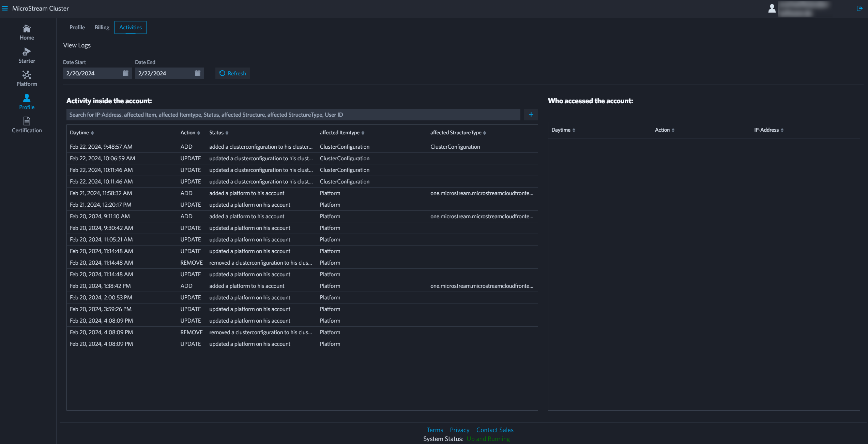Click the user avatar icon at top right

772,9
